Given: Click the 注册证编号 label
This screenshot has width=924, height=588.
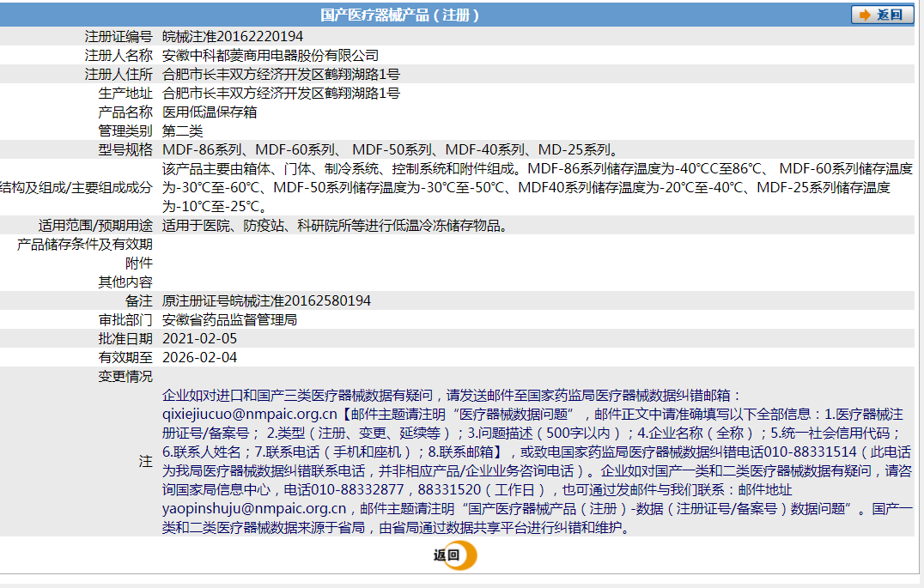Looking at the screenshot, I should click(x=119, y=37).
